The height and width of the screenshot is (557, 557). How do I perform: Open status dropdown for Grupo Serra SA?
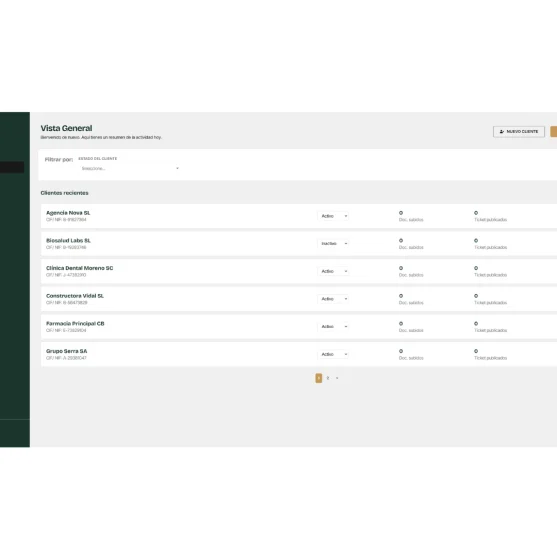[x=333, y=355]
